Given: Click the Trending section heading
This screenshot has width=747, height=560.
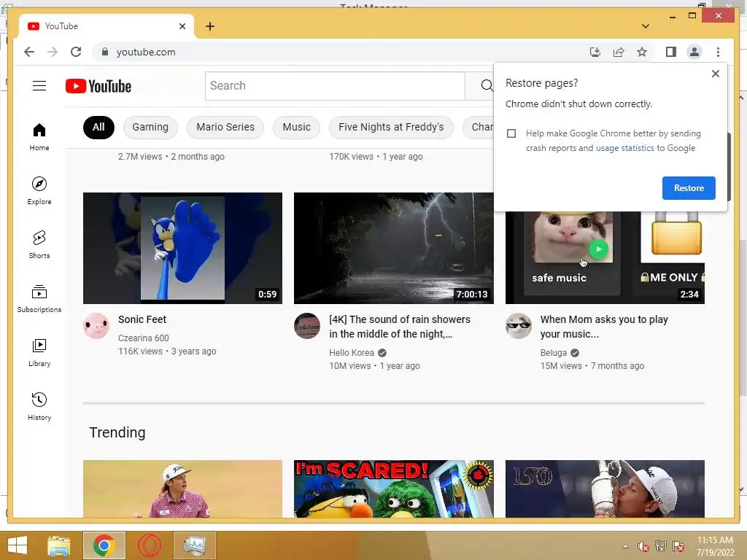Looking at the screenshot, I should point(117,432).
